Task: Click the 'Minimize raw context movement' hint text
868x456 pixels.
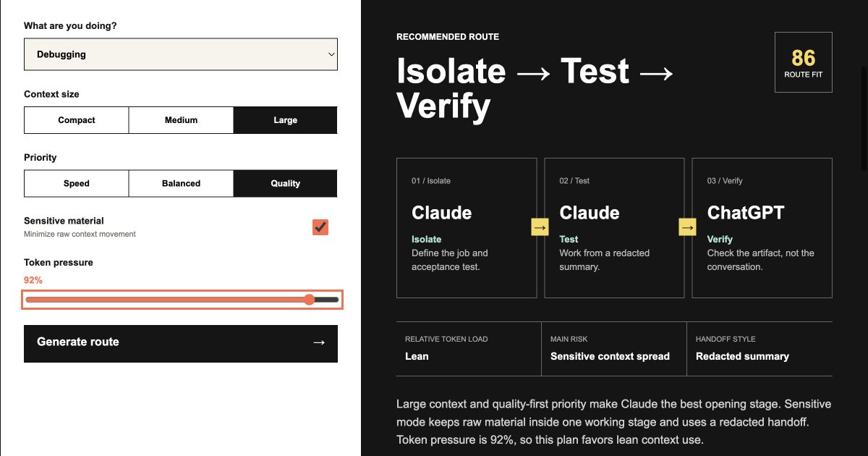Action: point(80,234)
